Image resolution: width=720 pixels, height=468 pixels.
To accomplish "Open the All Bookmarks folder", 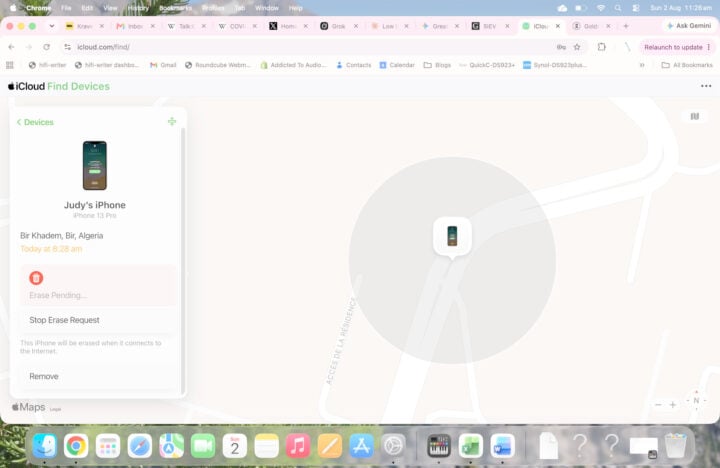I will [x=687, y=65].
